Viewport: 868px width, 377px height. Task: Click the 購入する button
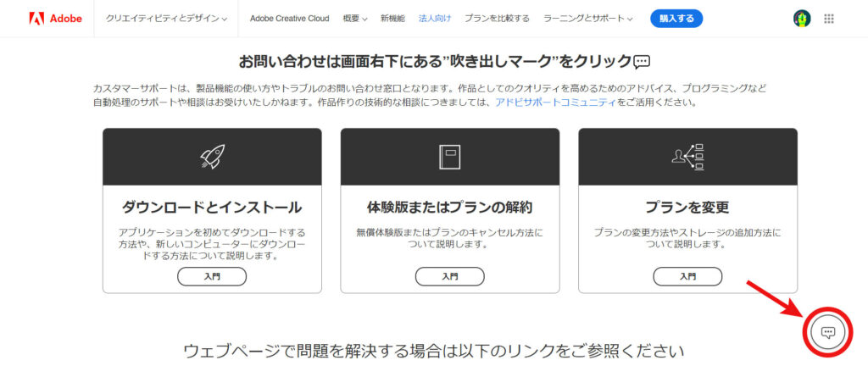coord(676,19)
